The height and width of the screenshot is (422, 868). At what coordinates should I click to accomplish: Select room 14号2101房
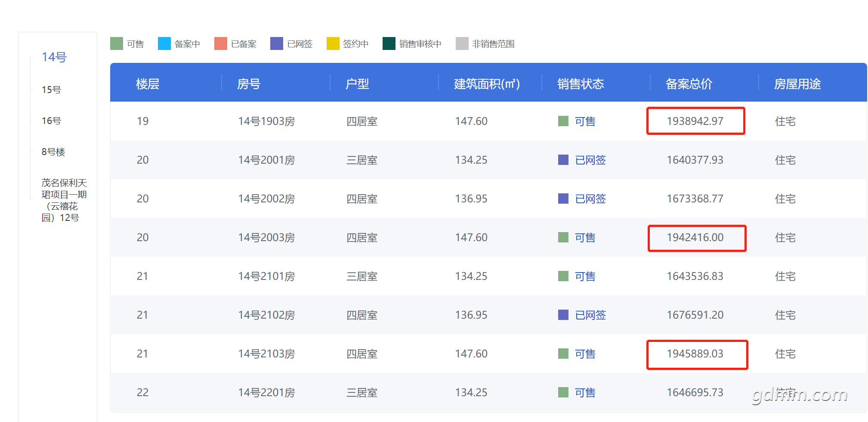pyautogui.click(x=266, y=276)
